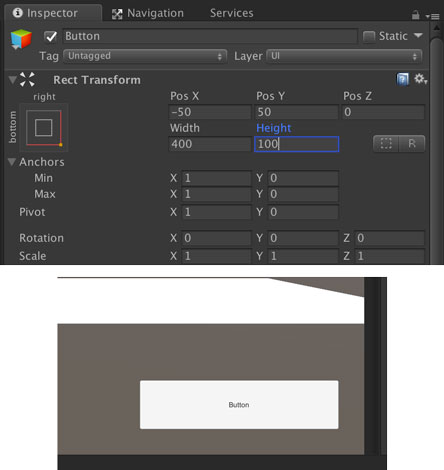Open the Static dropdown arrow
The height and width of the screenshot is (470, 444).
point(418,35)
